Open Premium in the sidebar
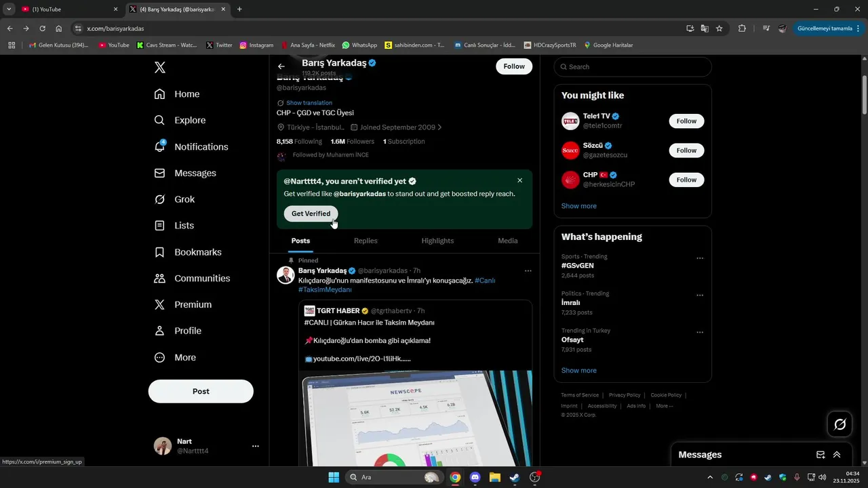Viewport: 868px width, 488px height. (x=183, y=305)
